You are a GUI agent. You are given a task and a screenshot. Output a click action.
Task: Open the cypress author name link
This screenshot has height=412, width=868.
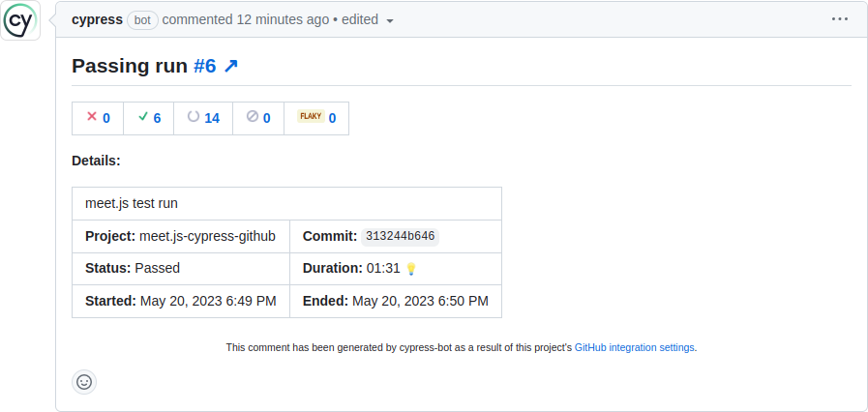pyautogui.click(x=97, y=20)
